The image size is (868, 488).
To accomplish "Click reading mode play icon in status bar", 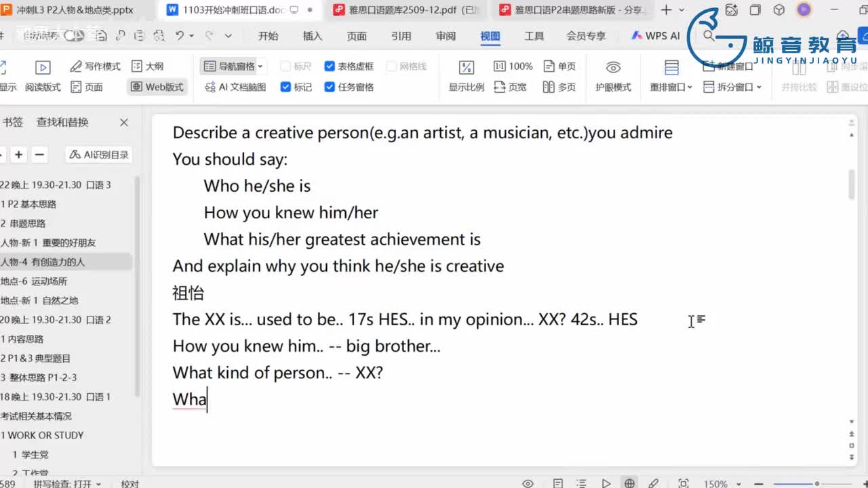I will [606, 483].
